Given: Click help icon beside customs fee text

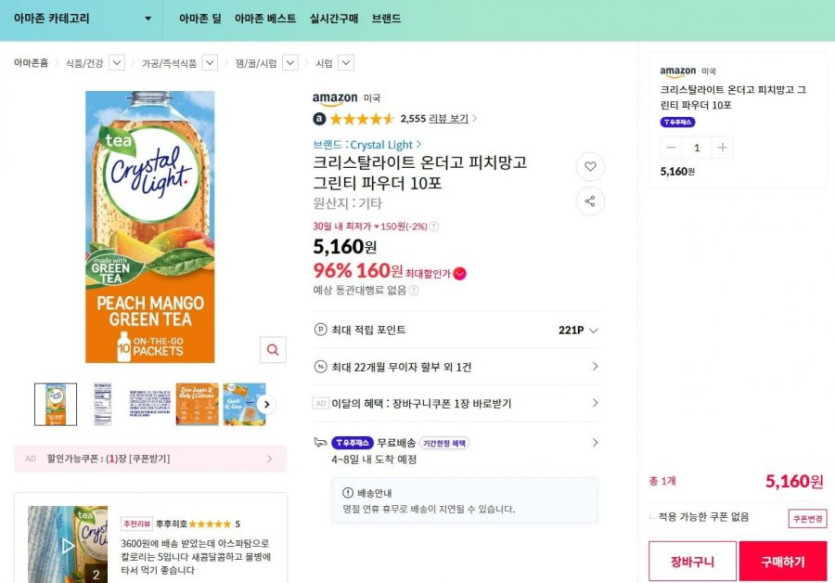Looking at the screenshot, I should (x=414, y=290).
